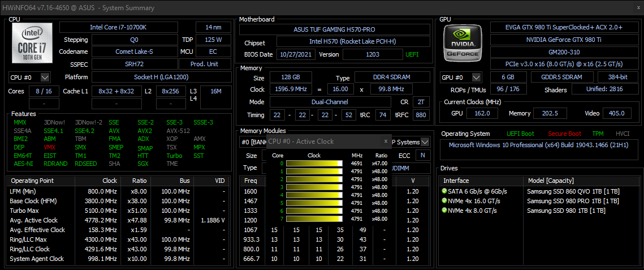Click the NVIDIA GeForce logo
This screenshot has width=644, height=270.
(x=463, y=44)
